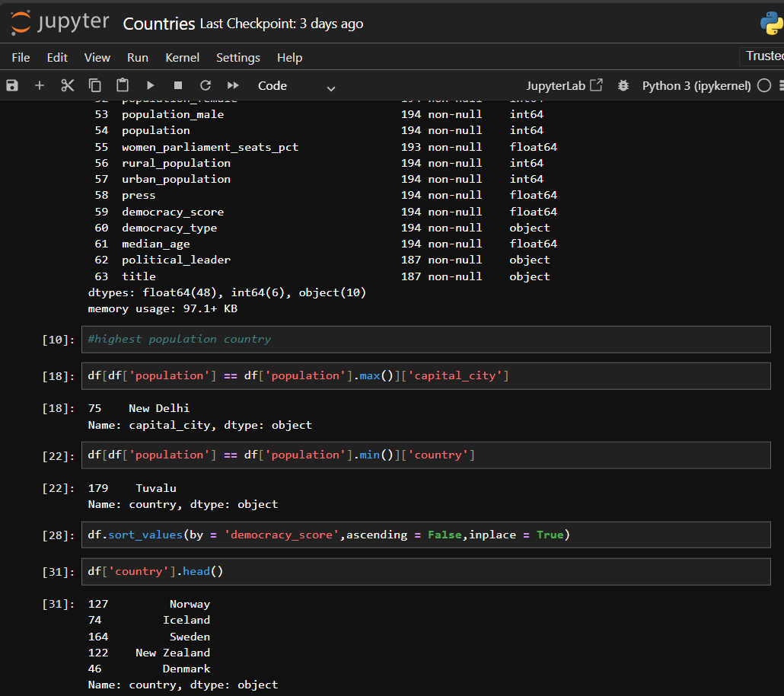
Task: Click the dtypes summary line
Action: pos(227,292)
